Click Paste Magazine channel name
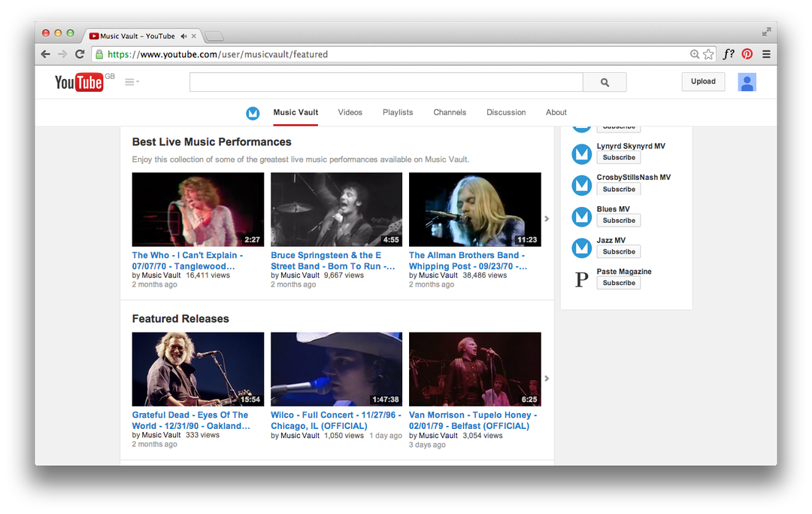The image size is (812, 514). point(624,272)
